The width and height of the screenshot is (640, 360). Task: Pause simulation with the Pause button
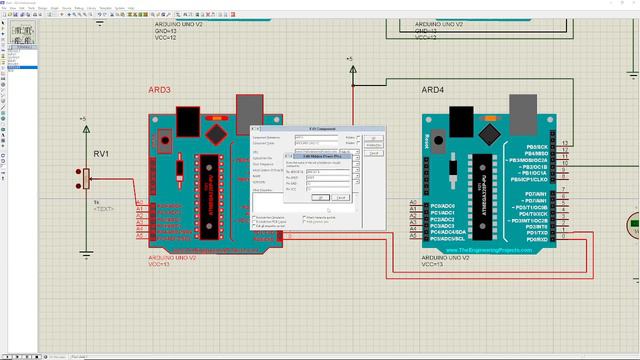(27, 357)
